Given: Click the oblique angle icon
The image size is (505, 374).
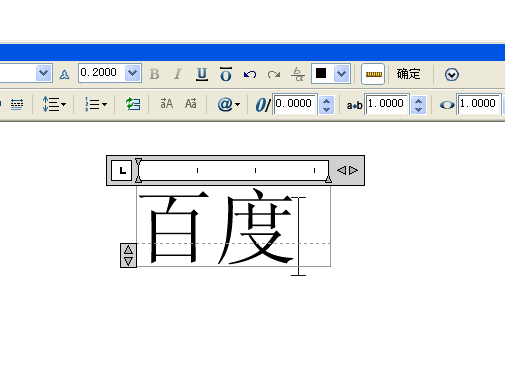Looking at the screenshot, I should [x=263, y=105].
